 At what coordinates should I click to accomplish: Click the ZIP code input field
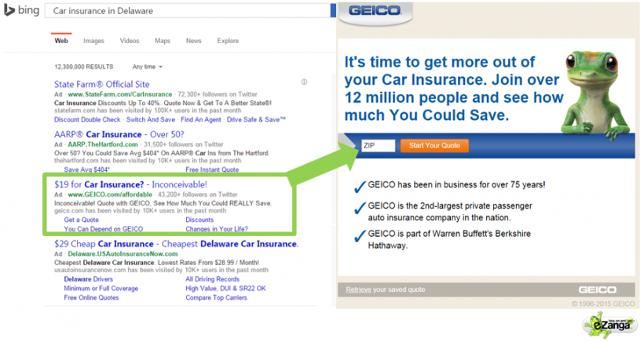coord(378,146)
